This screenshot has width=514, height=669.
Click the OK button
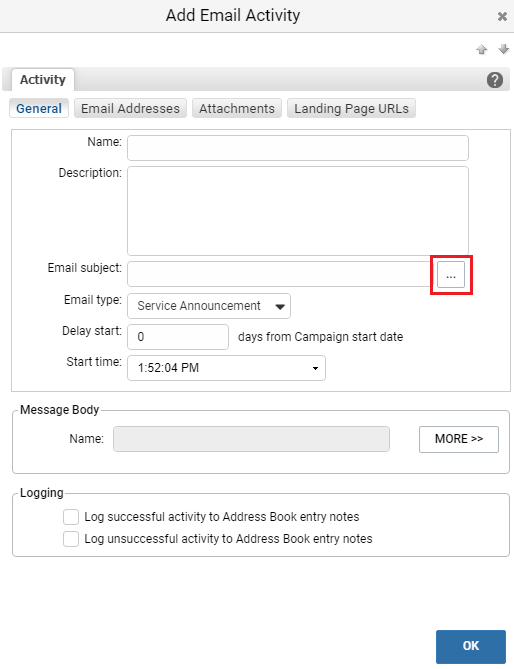point(471,646)
